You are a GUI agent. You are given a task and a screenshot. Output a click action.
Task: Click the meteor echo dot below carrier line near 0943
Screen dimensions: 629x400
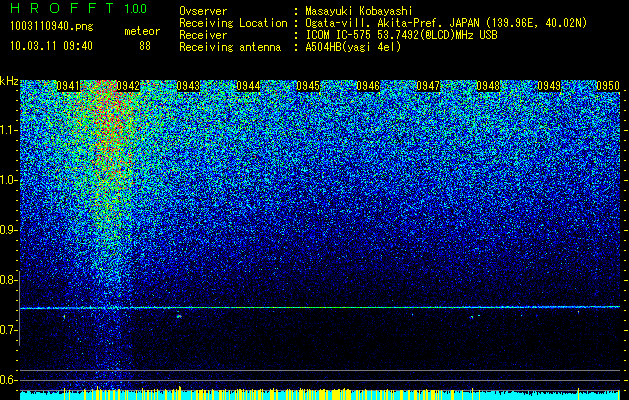(179, 317)
